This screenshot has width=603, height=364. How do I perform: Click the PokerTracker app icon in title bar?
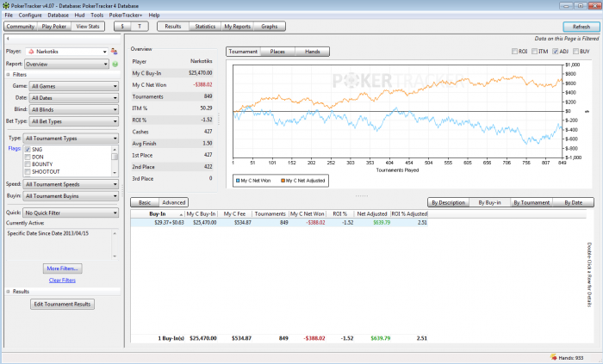[x=6, y=6]
